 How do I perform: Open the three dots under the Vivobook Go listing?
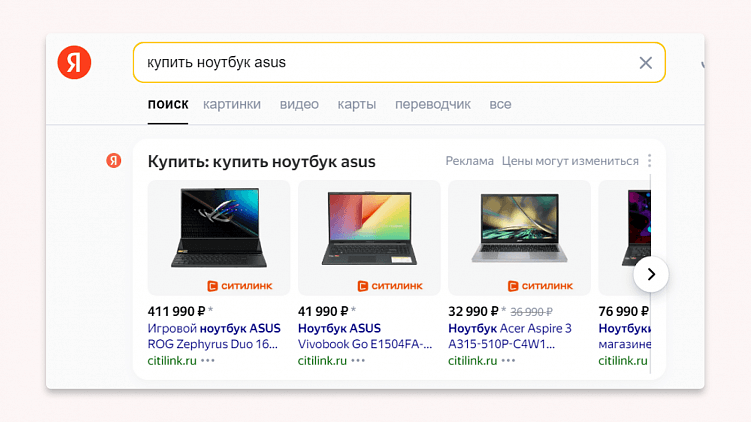coord(358,360)
